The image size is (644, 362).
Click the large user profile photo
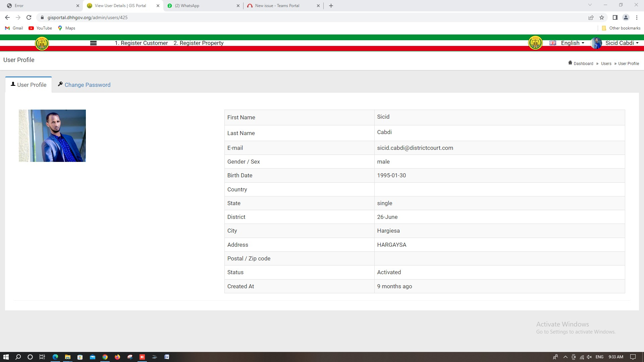[52, 136]
